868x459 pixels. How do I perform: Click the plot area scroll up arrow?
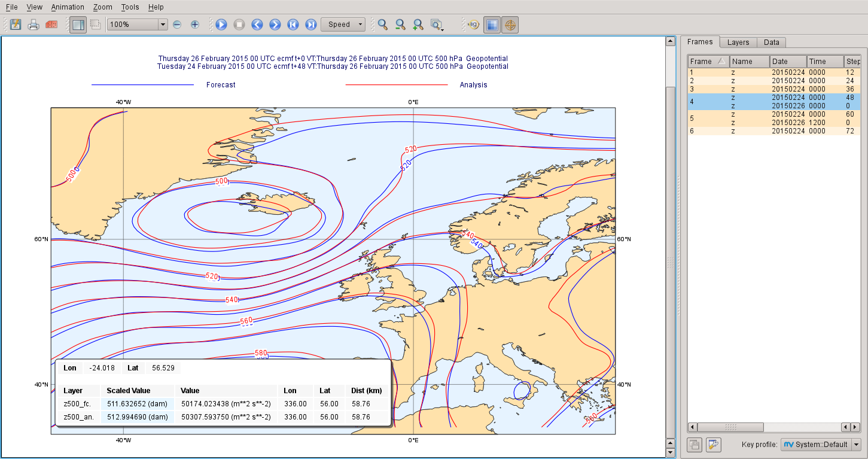click(x=671, y=42)
